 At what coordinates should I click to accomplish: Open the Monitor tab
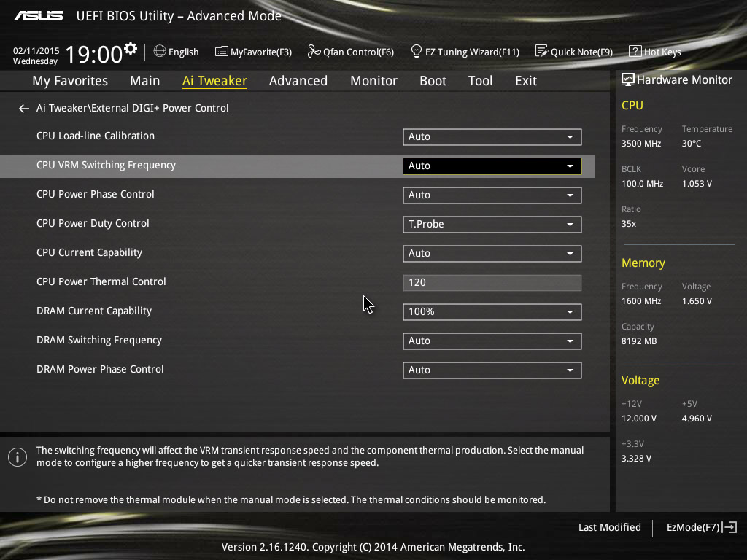[x=374, y=81]
